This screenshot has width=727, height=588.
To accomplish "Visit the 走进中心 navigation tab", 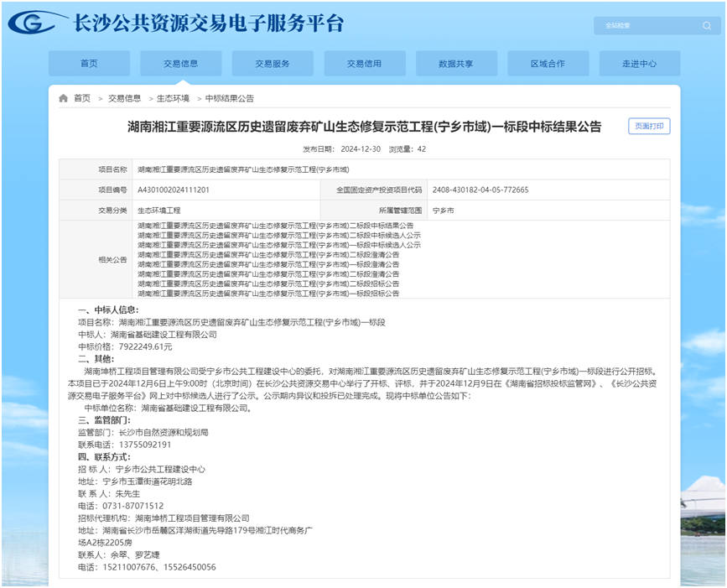I will [x=639, y=64].
